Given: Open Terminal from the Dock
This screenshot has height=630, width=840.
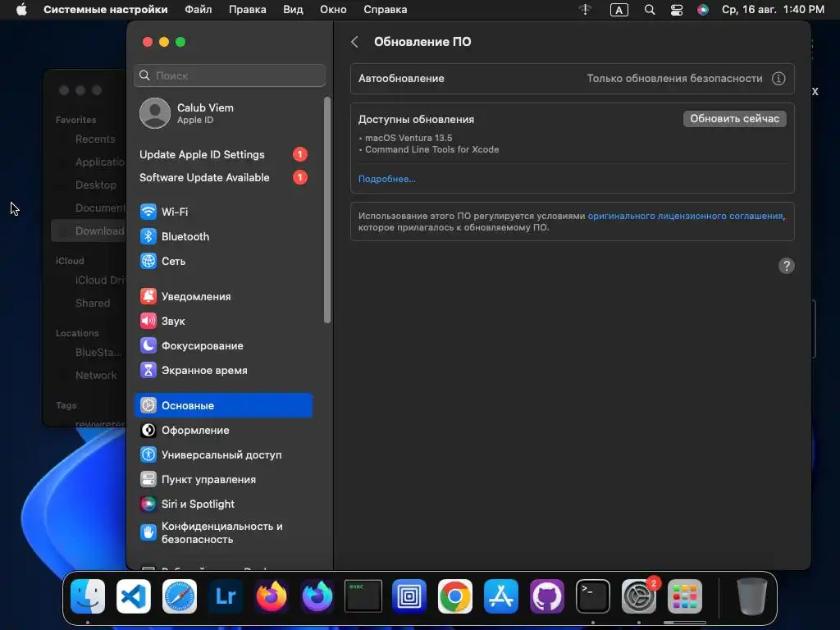Looking at the screenshot, I should point(592,596).
